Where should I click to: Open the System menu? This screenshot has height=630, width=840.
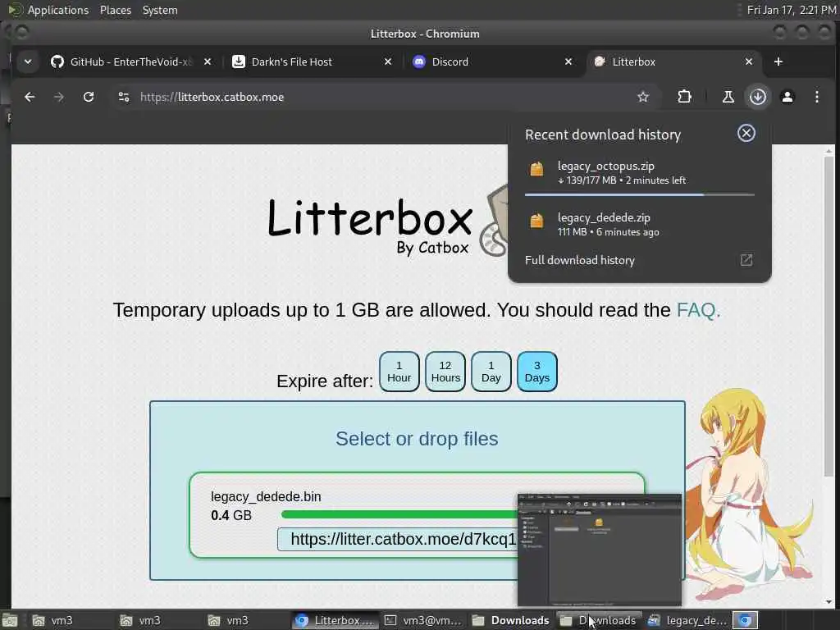click(x=160, y=10)
